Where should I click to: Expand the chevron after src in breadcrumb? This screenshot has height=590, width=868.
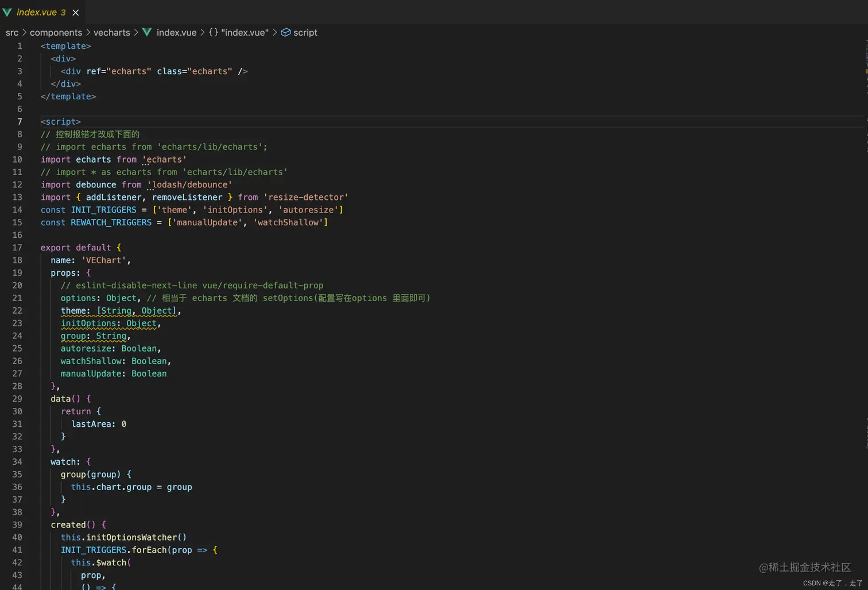24,33
